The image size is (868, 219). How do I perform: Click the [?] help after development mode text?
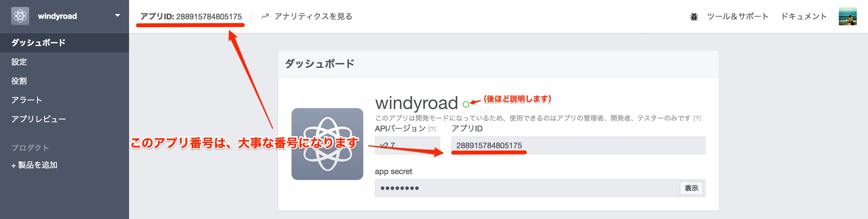pyautogui.click(x=697, y=118)
